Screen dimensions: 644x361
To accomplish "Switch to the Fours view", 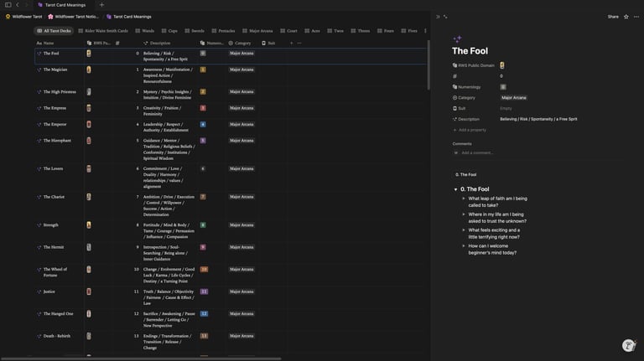I will click(386, 31).
